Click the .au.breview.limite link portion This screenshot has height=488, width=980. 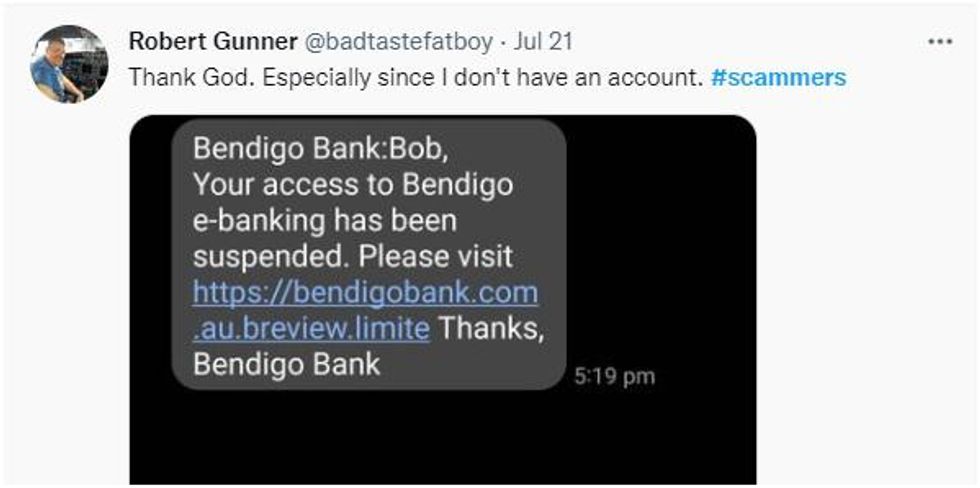coord(311,329)
